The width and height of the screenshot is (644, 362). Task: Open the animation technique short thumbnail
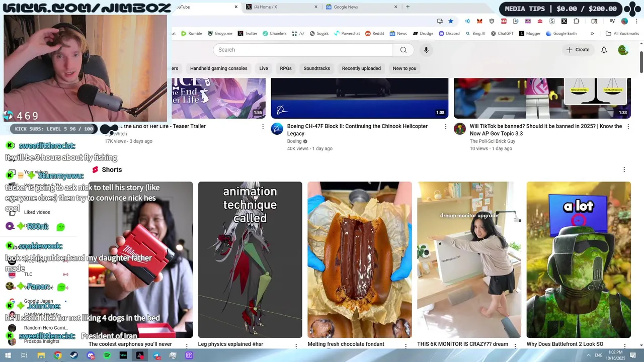[250, 259]
